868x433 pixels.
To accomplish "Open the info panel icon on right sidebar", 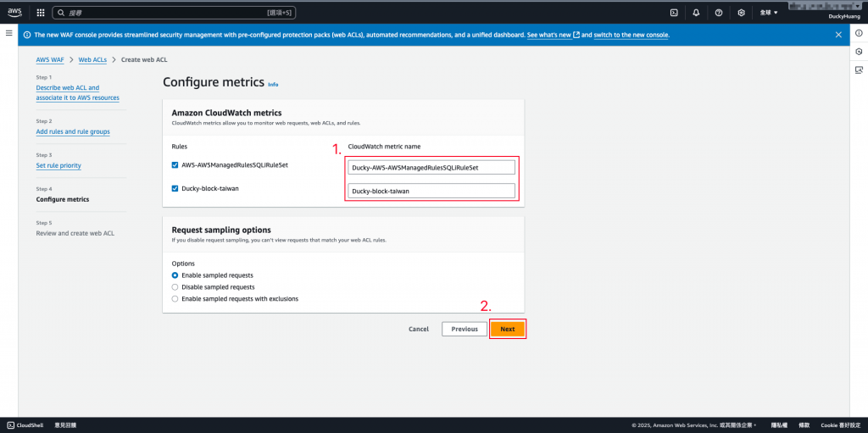I will [859, 33].
